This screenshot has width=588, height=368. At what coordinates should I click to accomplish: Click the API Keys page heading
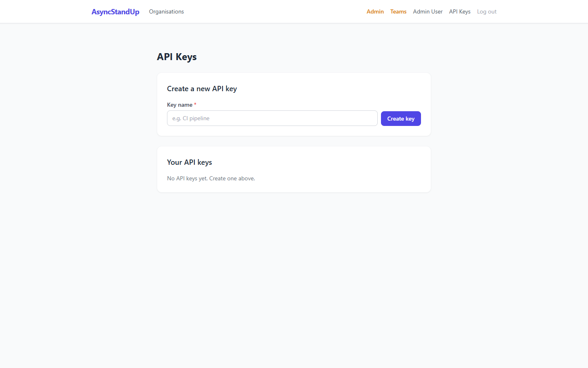(177, 57)
